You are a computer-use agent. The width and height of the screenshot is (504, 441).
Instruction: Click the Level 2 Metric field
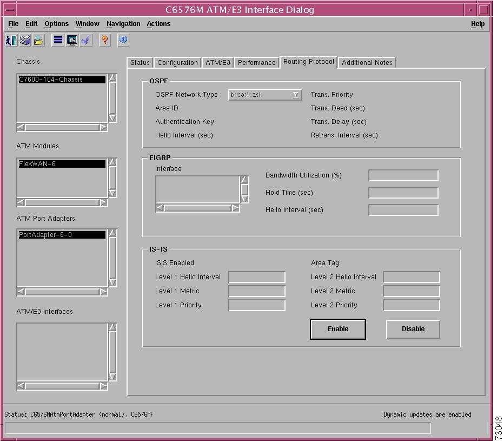pyautogui.click(x=412, y=291)
